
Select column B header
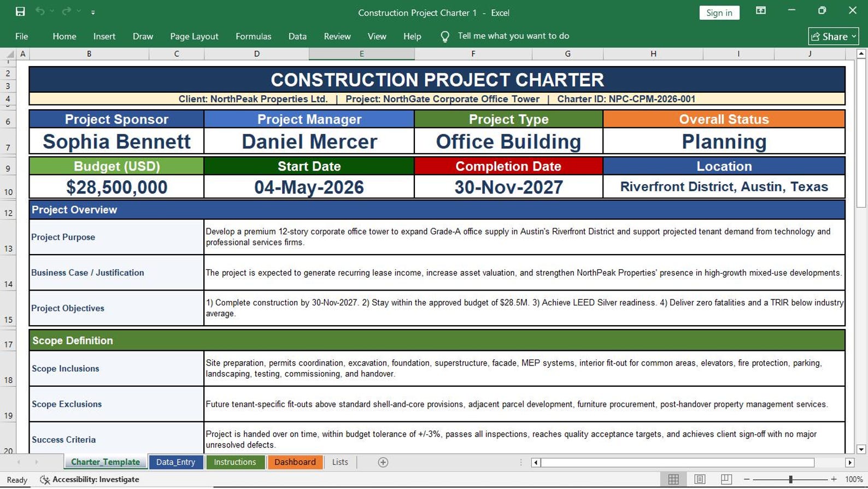pyautogui.click(x=89, y=54)
